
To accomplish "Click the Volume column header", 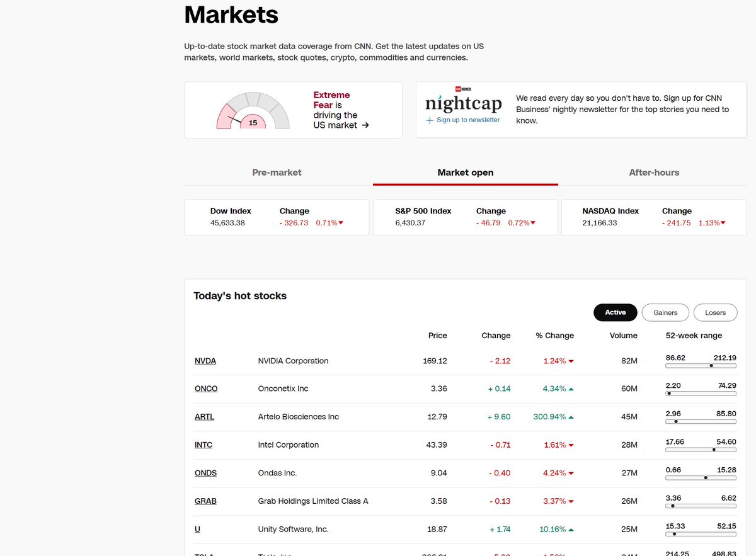I will point(624,336).
